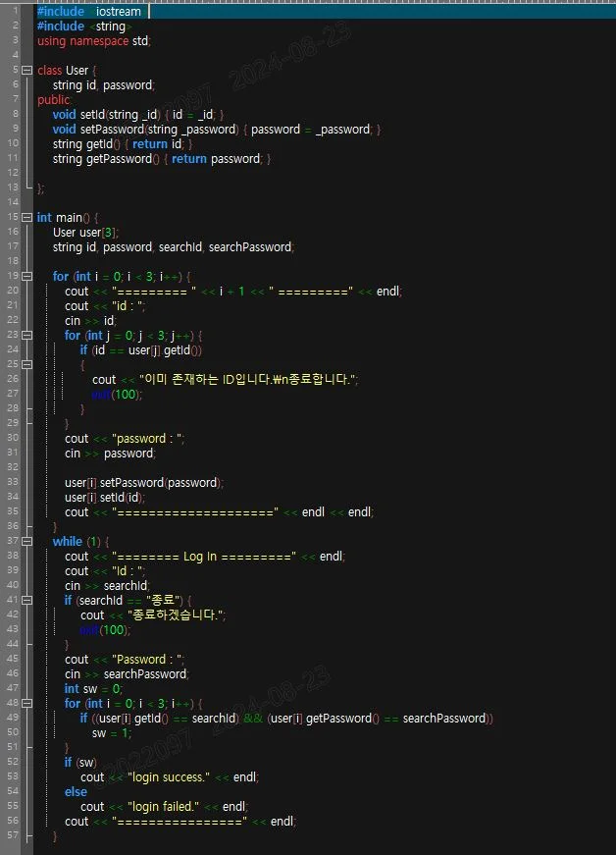616x855 pixels.
Task: Click the 'string getPassword()' definition on line 11
Action: click(161, 159)
